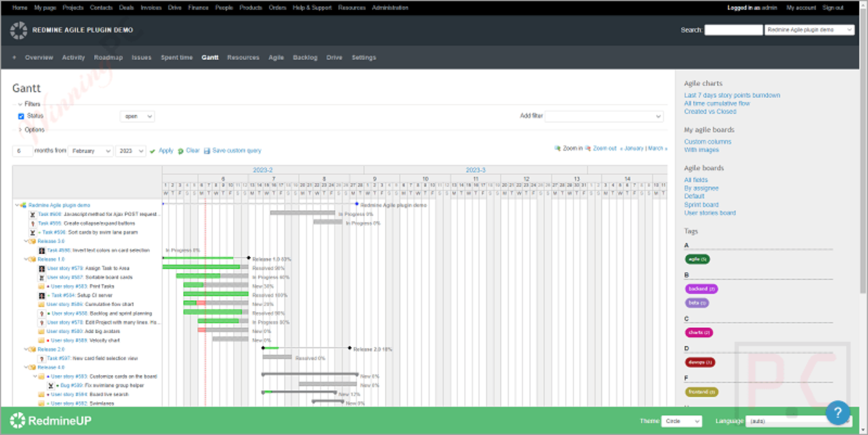868x435 pixels.
Task: Click Sign out in top right
Action: click(833, 8)
